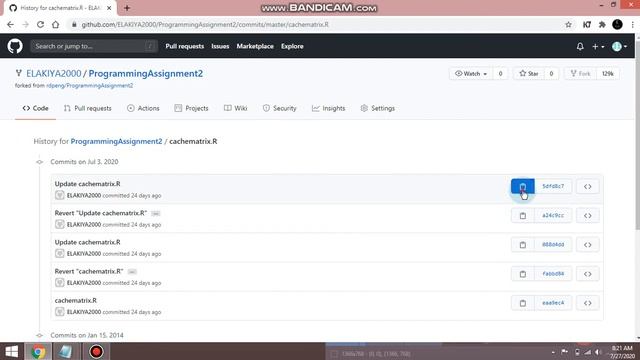Switch to the Pull requests repo tab
The height and width of the screenshot is (360, 640).
pyautogui.click(x=87, y=108)
